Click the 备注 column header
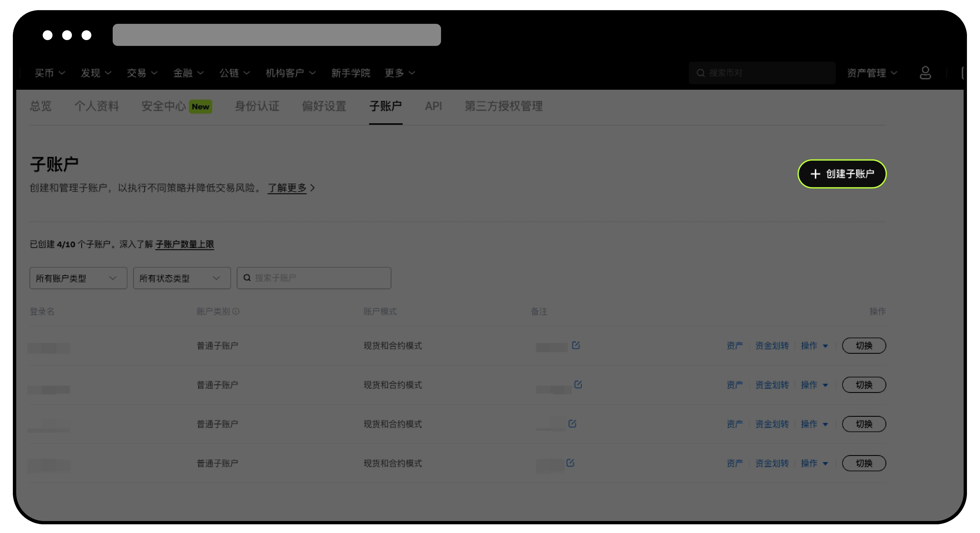The image size is (980, 533). pos(539,311)
